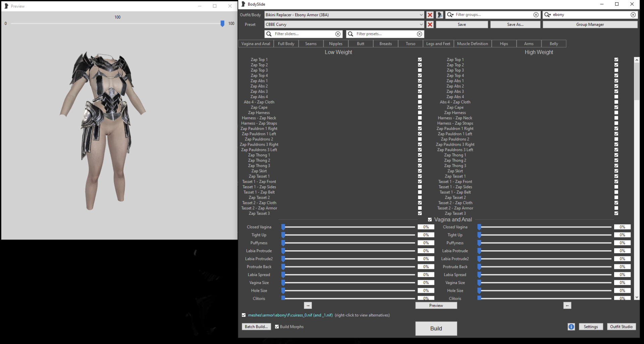Screen dimensions: 644x344
Task: Click the low weight minus button below sliders
Action: click(308, 305)
